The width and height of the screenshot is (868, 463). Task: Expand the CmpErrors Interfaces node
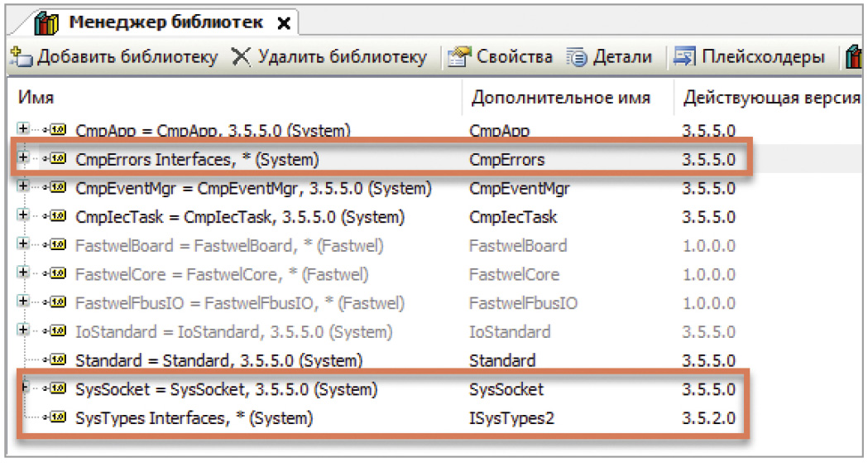(x=22, y=157)
